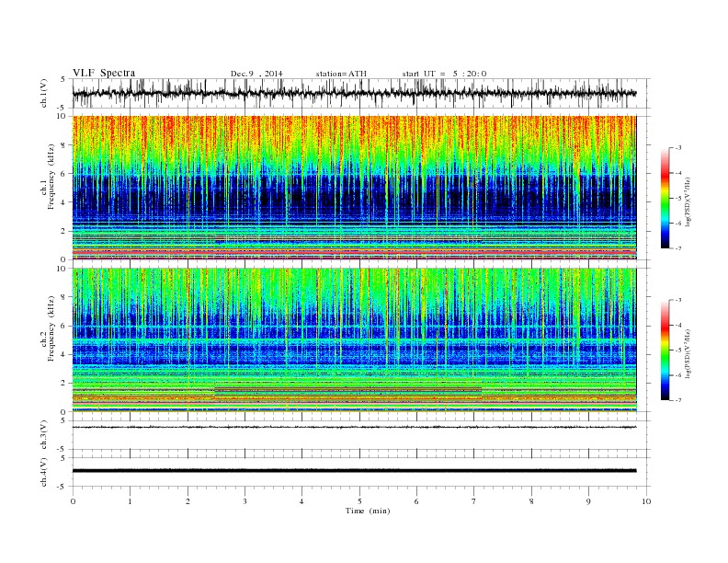The height and width of the screenshot is (563, 728).
Task: Click the ch.1 spectrogram color scale bar
Action: pos(665,199)
